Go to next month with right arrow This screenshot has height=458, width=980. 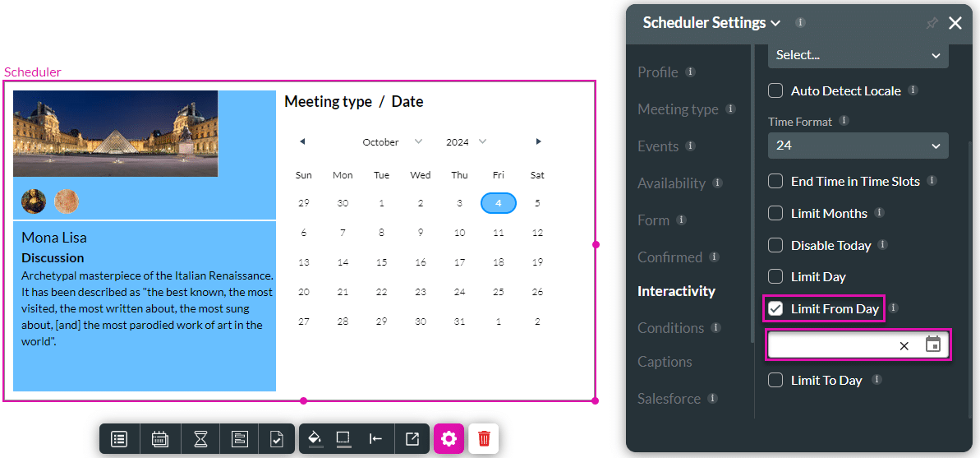(x=538, y=142)
